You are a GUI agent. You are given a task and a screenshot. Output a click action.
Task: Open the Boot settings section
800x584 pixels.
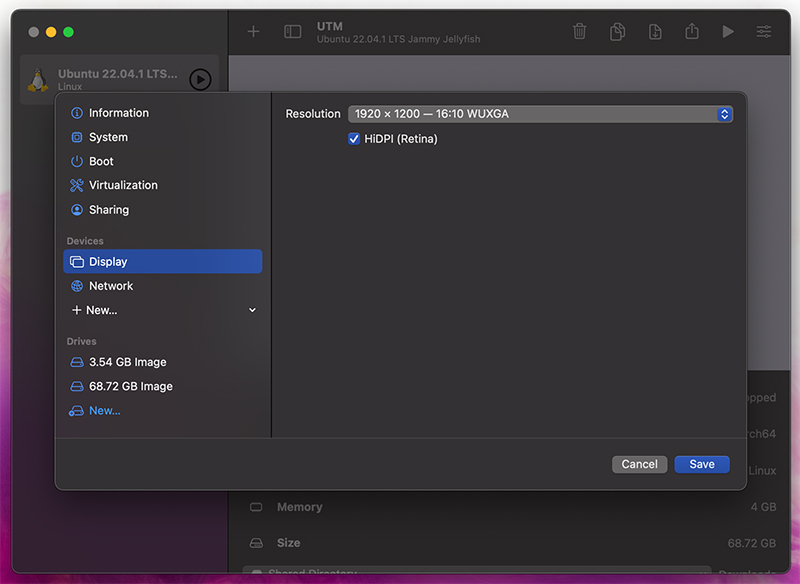pos(163,161)
